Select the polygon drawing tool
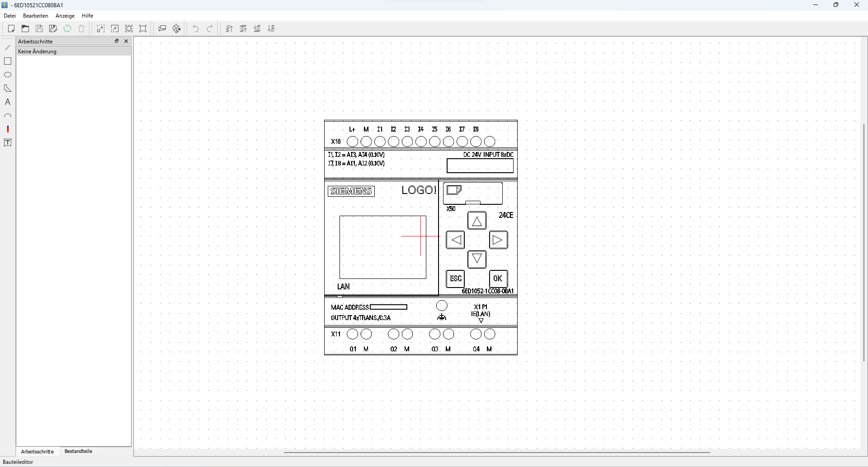Viewport: 868px width, 467px height. coord(8,88)
